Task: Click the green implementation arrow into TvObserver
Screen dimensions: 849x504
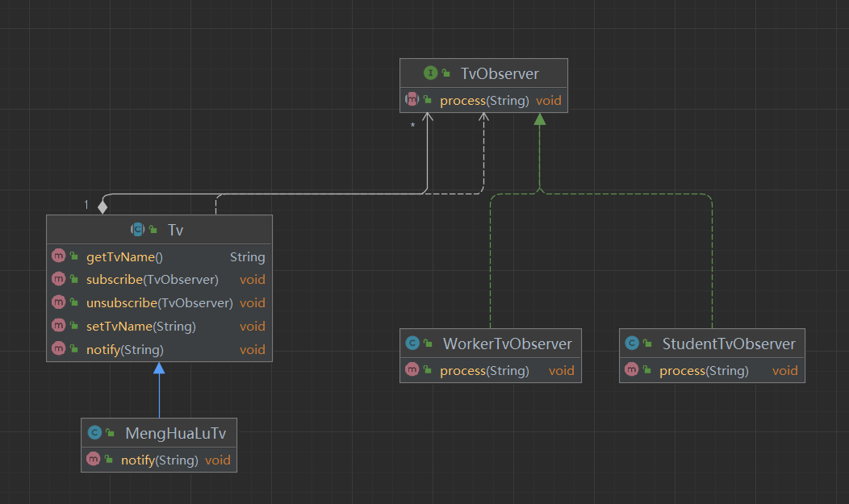Action: click(539, 119)
